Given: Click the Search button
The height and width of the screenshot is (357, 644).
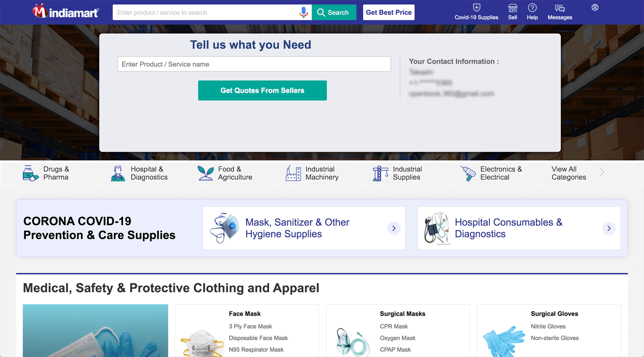Looking at the screenshot, I should (x=334, y=12).
